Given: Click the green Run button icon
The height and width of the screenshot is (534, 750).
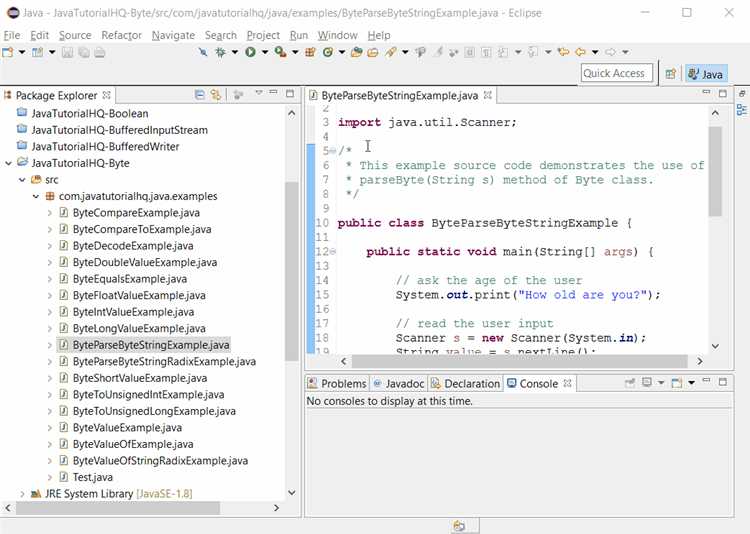Looking at the screenshot, I should (250, 52).
